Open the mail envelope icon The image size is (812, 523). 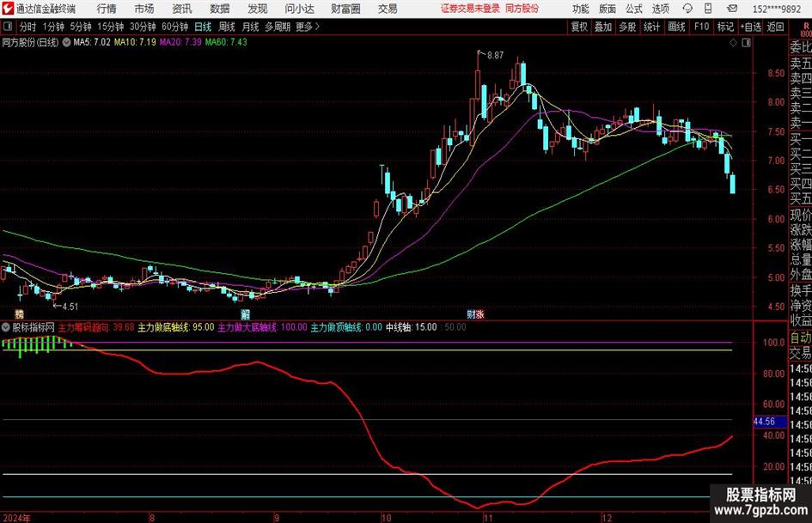coord(732,9)
